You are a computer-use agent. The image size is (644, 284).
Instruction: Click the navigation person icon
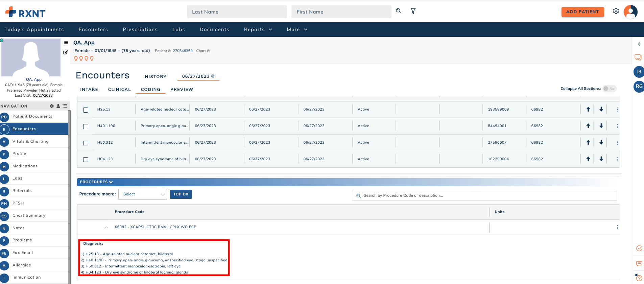click(58, 106)
